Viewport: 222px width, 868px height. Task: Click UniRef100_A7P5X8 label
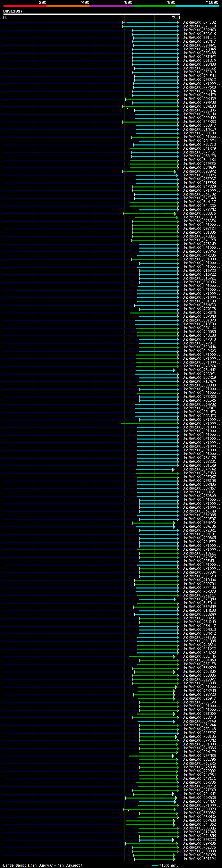click(199, 87)
